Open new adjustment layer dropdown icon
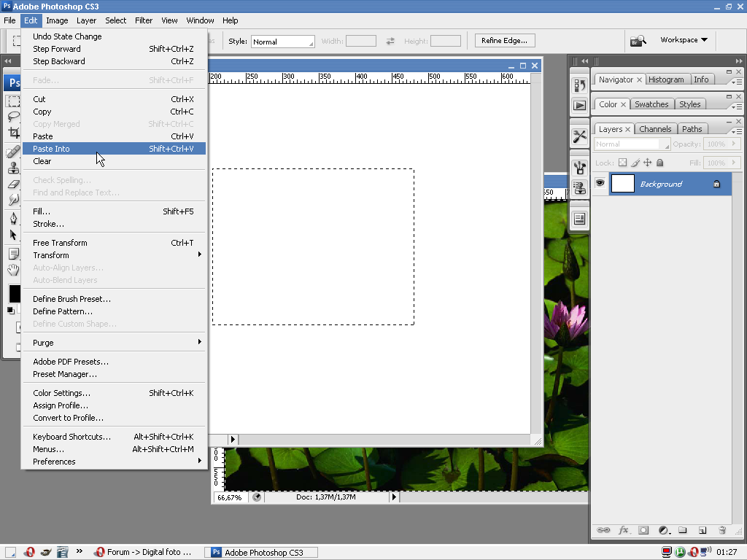The width and height of the screenshot is (747, 560). [x=664, y=530]
